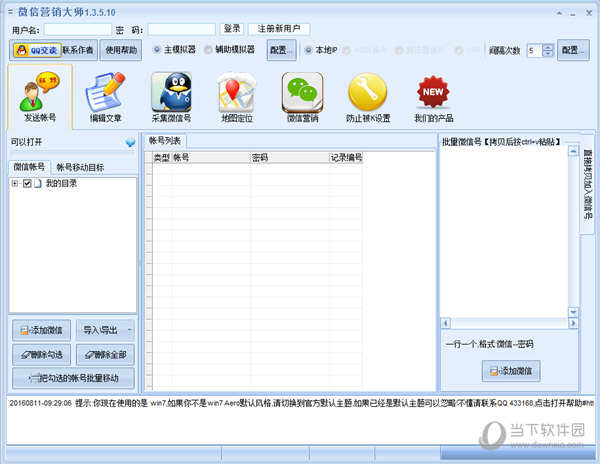Open the 导入\导出 dropdown arrow

130,330
